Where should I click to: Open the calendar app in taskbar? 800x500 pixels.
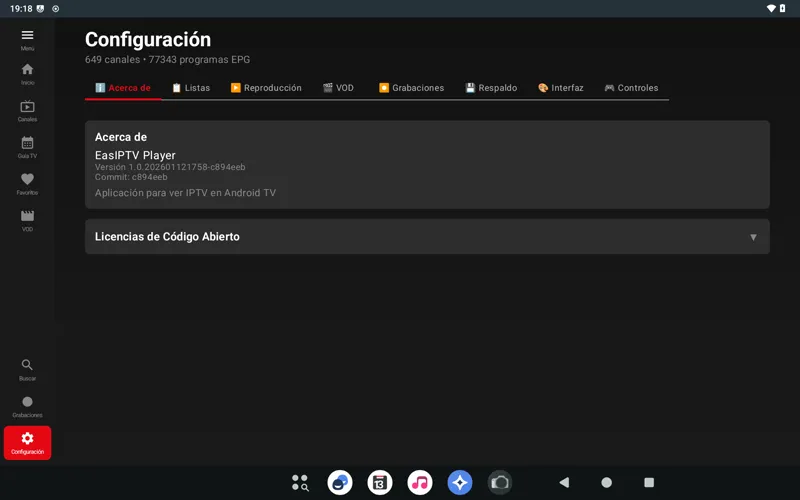click(380, 483)
